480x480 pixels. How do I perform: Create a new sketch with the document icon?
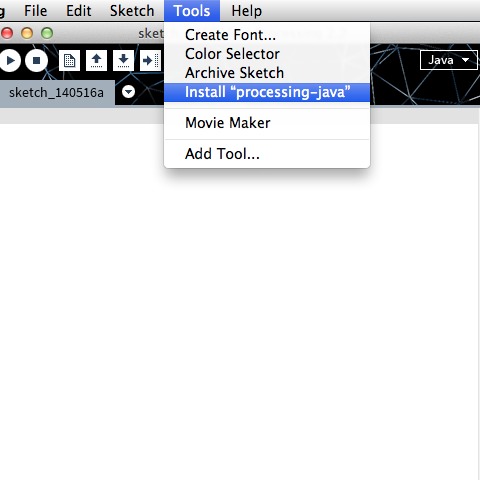click(x=69, y=60)
